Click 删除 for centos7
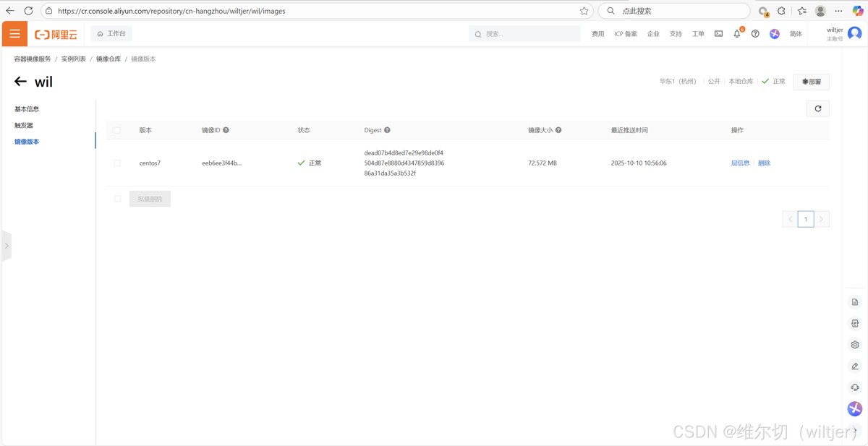The width and height of the screenshot is (868, 446). click(x=764, y=163)
